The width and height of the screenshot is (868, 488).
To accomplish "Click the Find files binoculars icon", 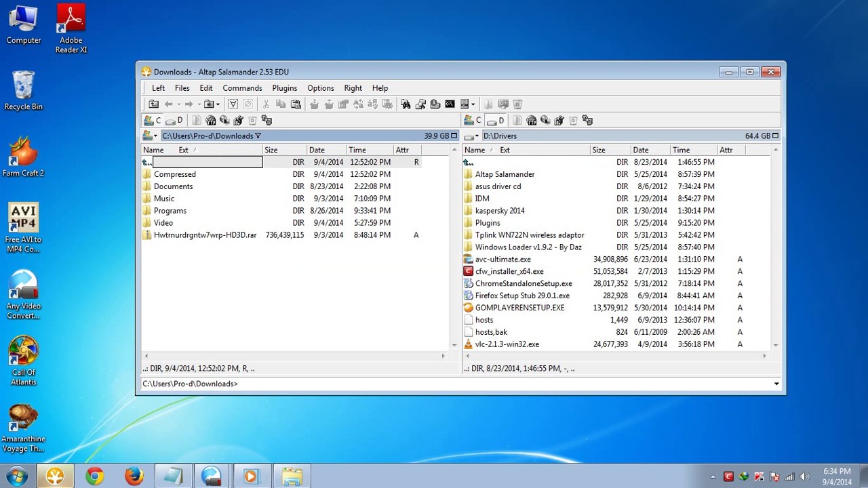I will (x=406, y=104).
